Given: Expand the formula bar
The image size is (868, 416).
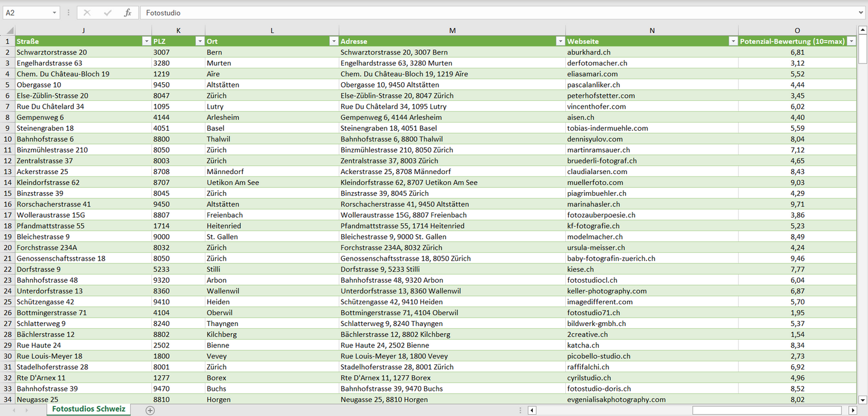Looking at the screenshot, I should point(861,13).
